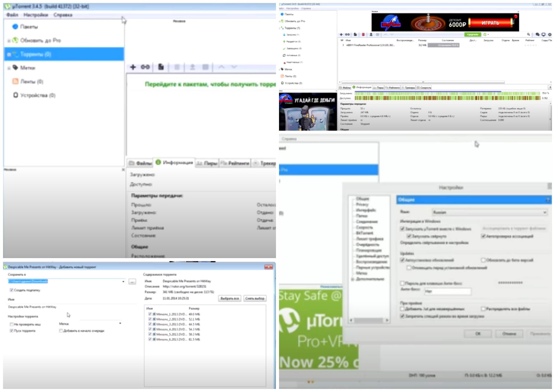Open the µTorrent logo dropdown beside Upgrade
555x392 pixels.
(x=486, y=35)
